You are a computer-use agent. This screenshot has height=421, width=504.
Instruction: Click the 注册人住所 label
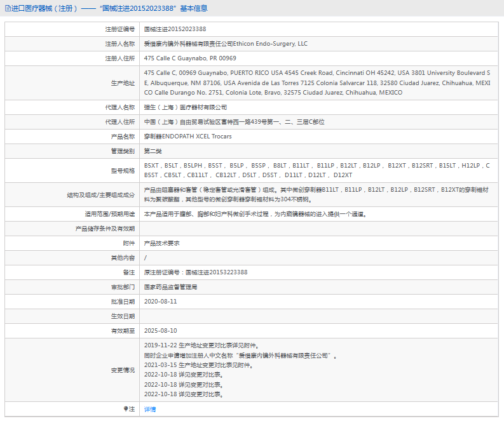coord(120,58)
